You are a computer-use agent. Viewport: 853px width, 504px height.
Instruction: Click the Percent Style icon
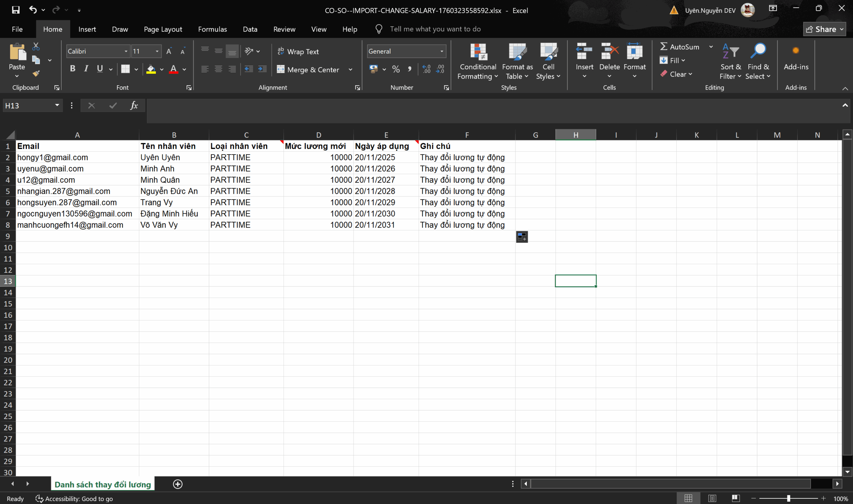[x=396, y=69]
